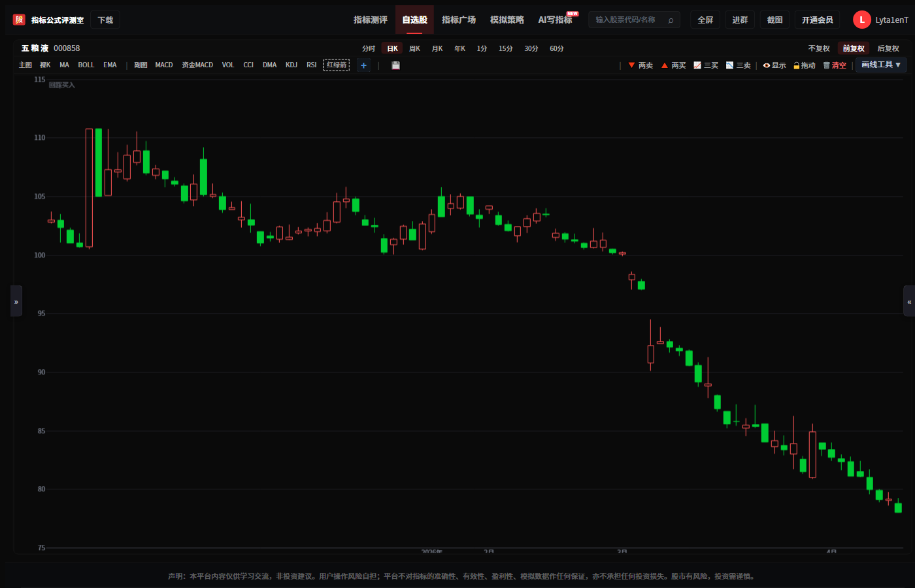Open the 画线工具 dropdown
Screen dimensions: 915x588
(x=881, y=65)
